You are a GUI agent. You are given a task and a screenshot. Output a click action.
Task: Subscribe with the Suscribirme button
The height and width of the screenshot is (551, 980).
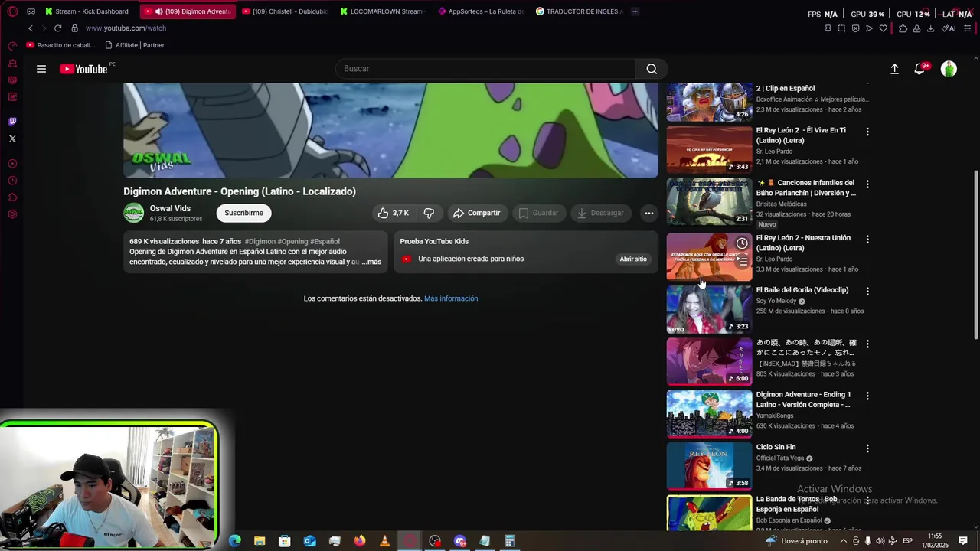243,213
